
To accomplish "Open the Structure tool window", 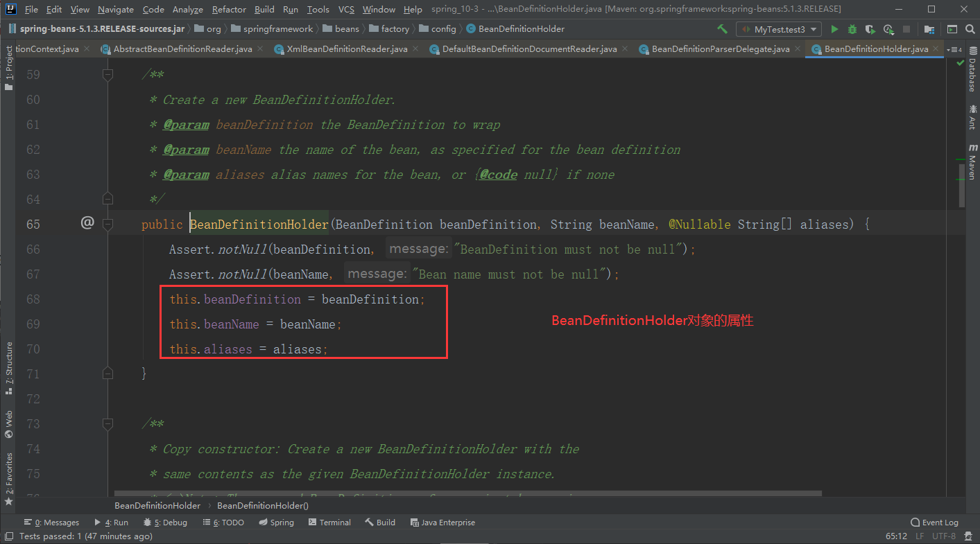I will pyautogui.click(x=8, y=368).
